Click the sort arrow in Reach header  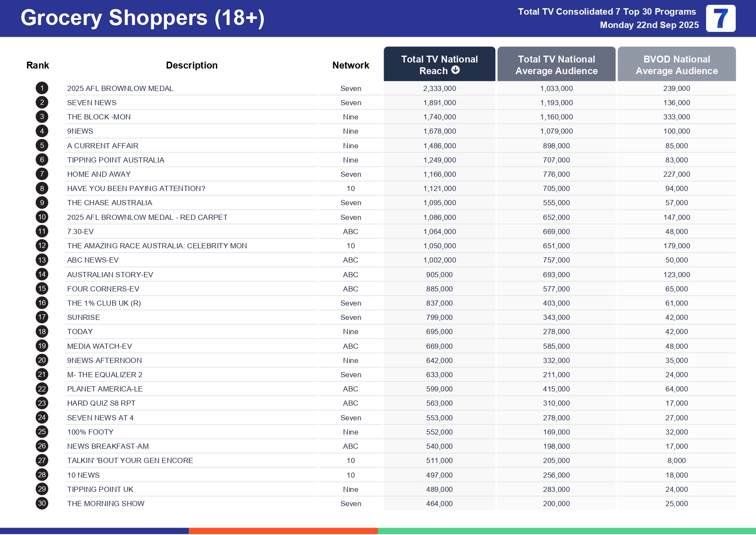[455, 70]
